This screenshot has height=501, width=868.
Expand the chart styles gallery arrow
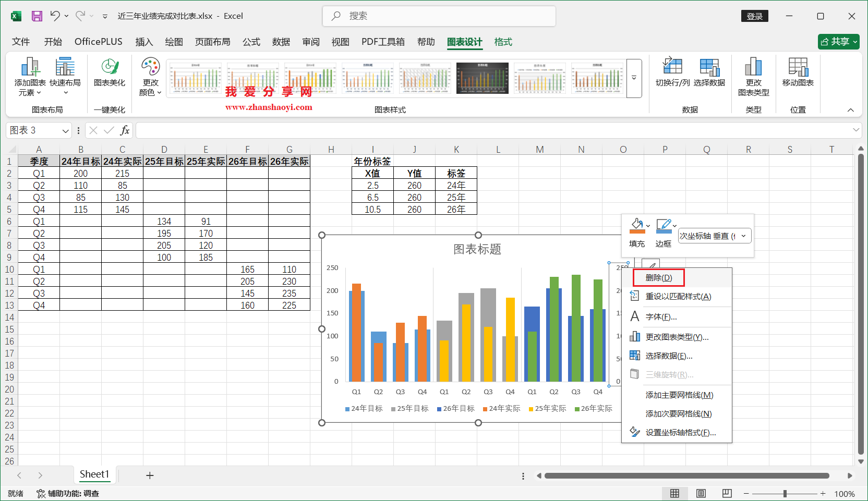[634, 78]
